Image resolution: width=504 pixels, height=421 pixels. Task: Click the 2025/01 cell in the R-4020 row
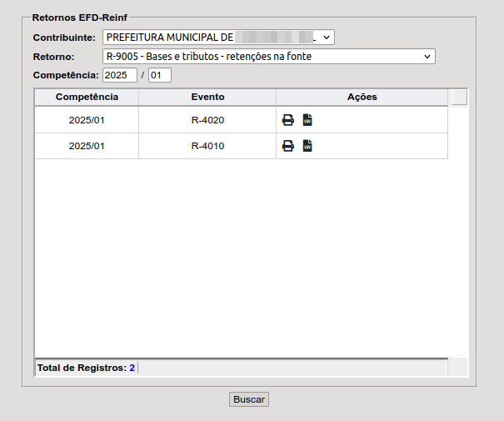click(87, 120)
